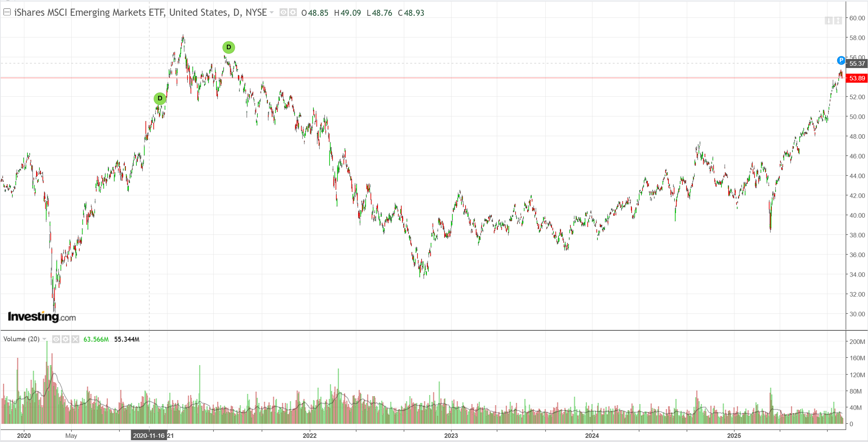Click the lower green D dividend marker
The image size is (868, 442).
click(160, 98)
